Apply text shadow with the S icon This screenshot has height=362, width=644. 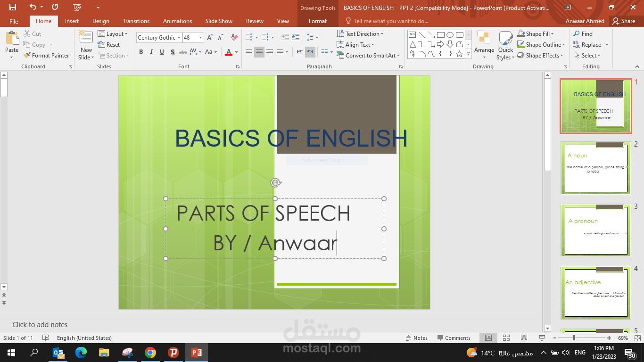[173, 52]
